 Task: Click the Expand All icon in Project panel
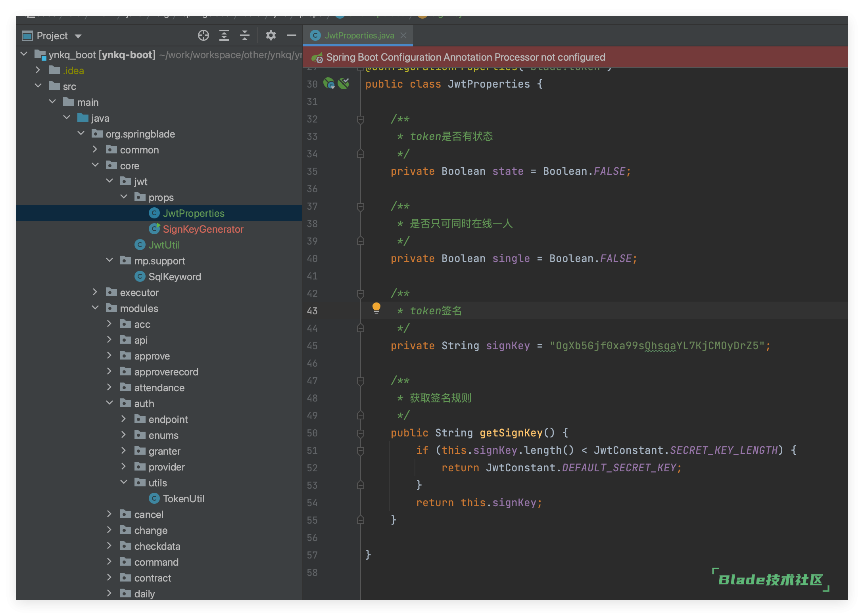(x=224, y=36)
